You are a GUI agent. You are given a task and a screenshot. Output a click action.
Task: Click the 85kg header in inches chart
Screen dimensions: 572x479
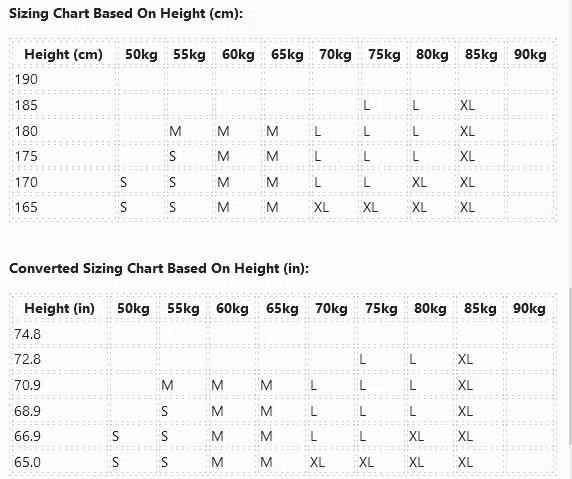pyautogui.click(x=480, y=308)
